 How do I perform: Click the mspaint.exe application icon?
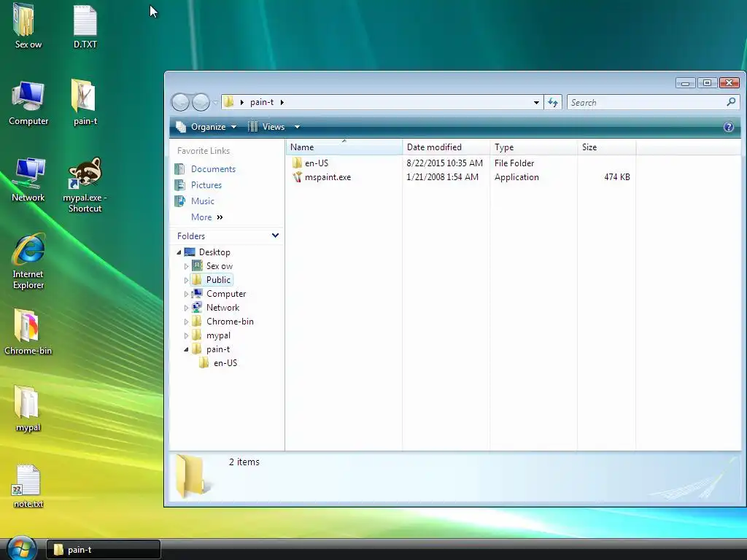click(298, 177)
